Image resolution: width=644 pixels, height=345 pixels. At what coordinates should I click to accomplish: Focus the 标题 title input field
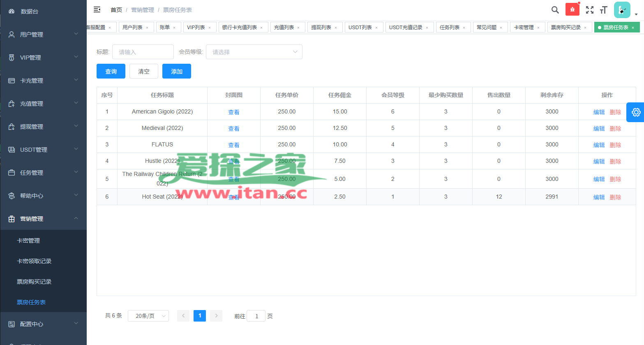[x=143, y=52]
